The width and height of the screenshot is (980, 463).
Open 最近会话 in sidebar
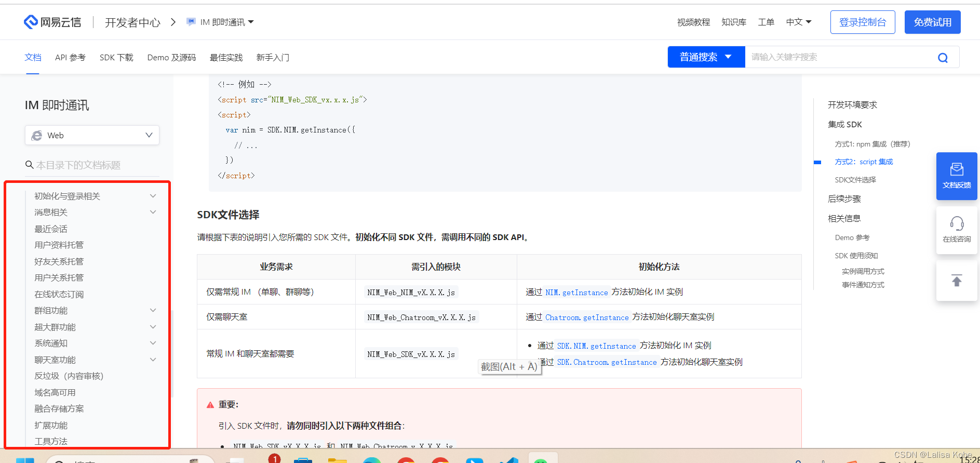[x=51, y=229]
